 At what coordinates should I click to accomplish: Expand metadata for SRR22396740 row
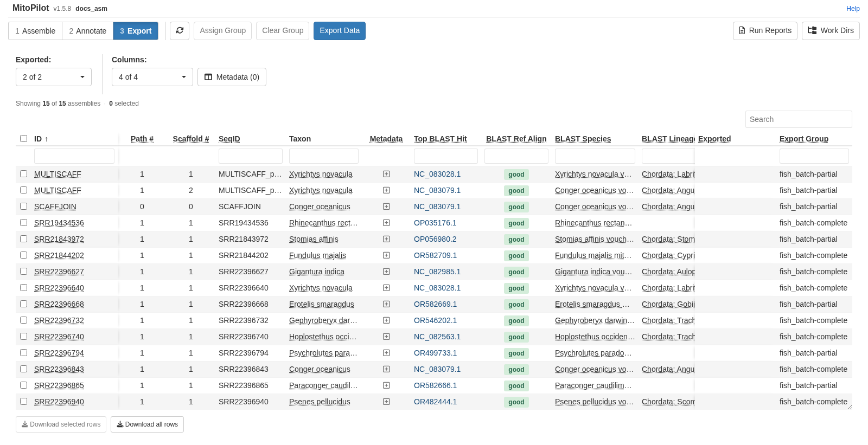386,337
